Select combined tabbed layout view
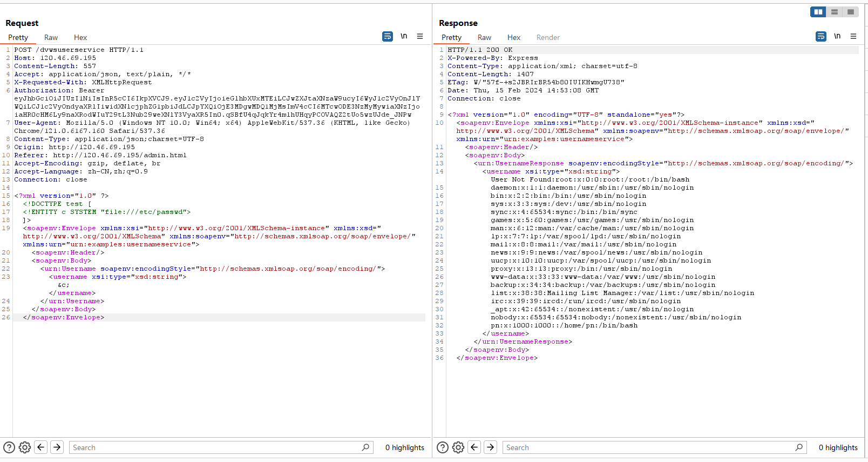This screenshot has height=462, width=868. click(x=851, y=12)
